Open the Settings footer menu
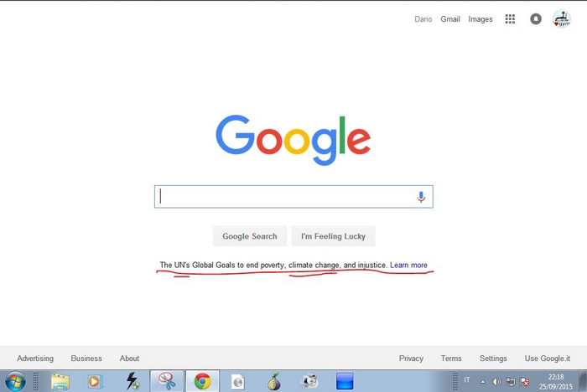The height and width of the screenshot is (392, 587). click(493, 358)
